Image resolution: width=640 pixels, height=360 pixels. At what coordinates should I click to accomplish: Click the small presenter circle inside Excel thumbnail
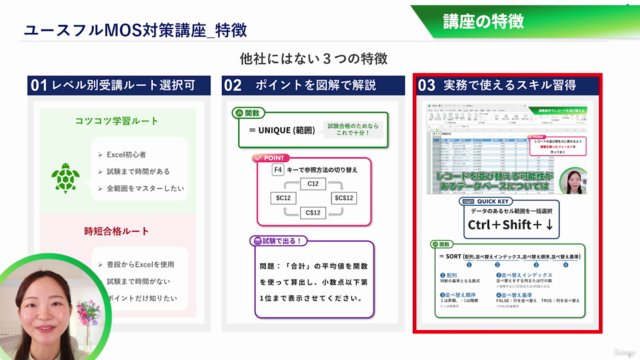point(573,180)
